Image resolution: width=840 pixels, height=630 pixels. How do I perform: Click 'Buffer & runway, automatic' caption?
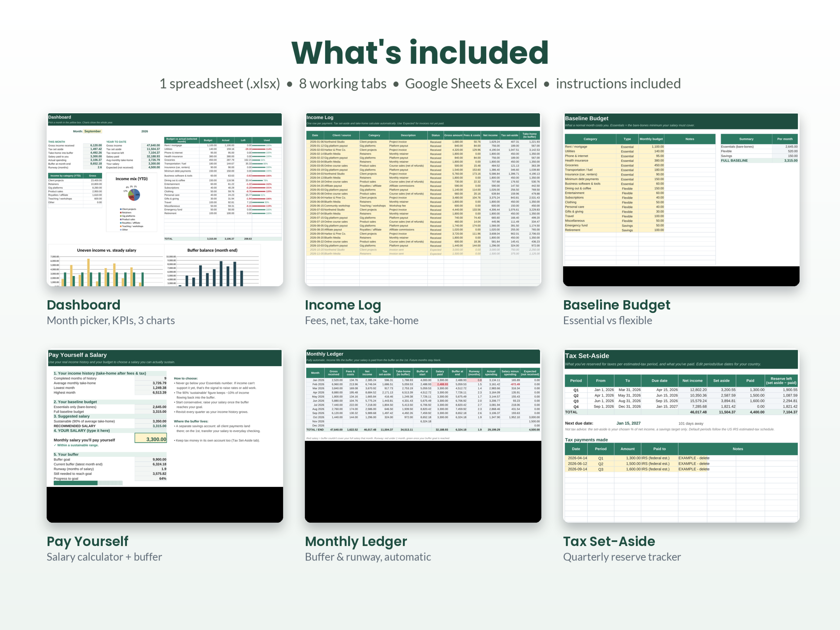click(x=368, y=557)
